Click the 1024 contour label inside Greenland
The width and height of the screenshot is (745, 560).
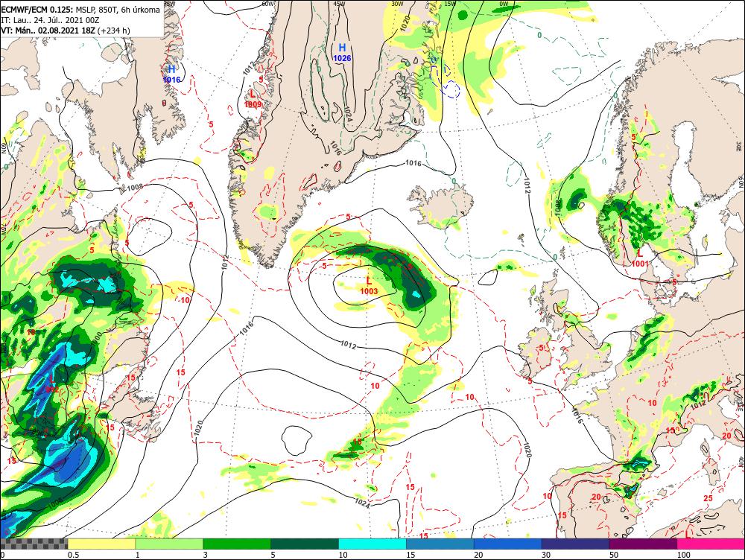click(x=346, y=115)
